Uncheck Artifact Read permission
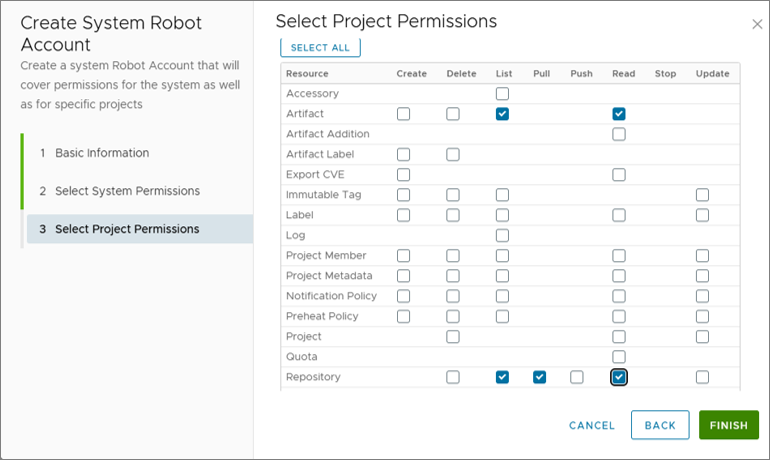The height and width of the screenshot is (460, 770). pyautogui.click(x=619, y=114)
